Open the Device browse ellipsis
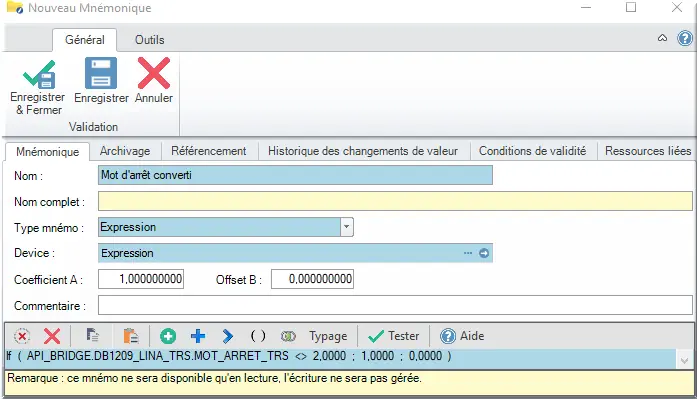This screenshot has width=697, height=399. 468,253
